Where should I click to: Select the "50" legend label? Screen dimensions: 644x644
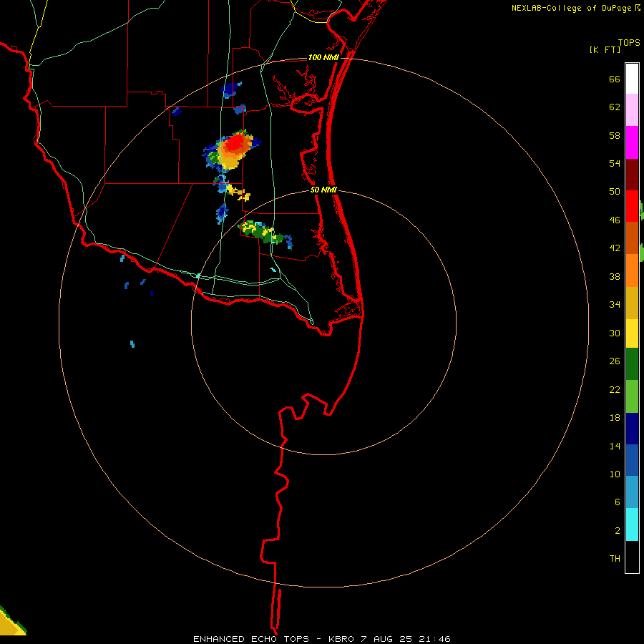[x=615, y=191]
